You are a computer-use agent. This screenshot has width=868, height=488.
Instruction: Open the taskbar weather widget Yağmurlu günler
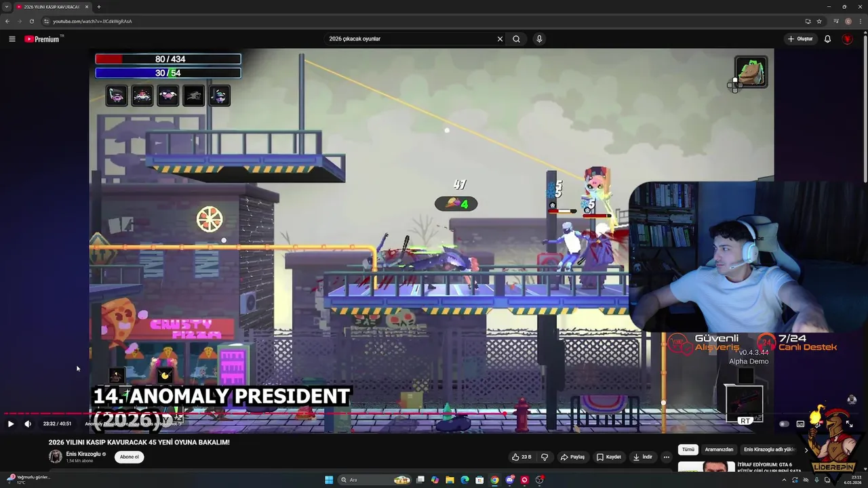pyautogui.click(x=28, y=479)
